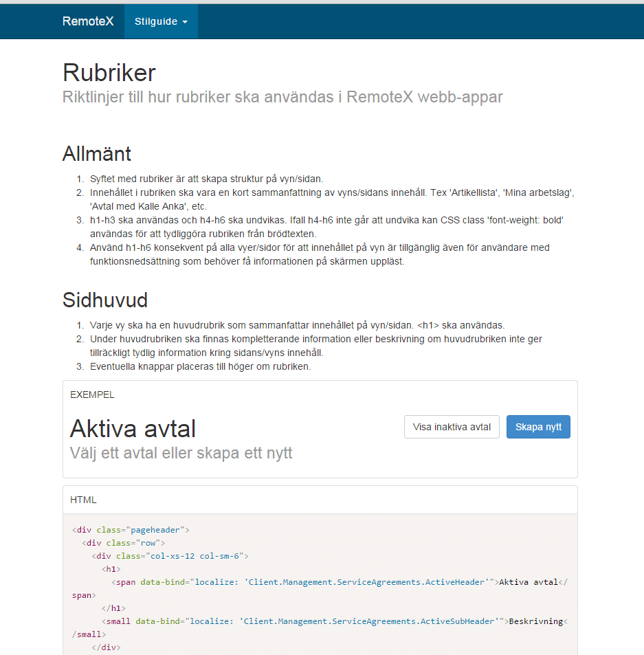Click the line 'Syftet med rubriker är att skapa struktur'
Screen dimensions: 644x655
pos(206,179)
